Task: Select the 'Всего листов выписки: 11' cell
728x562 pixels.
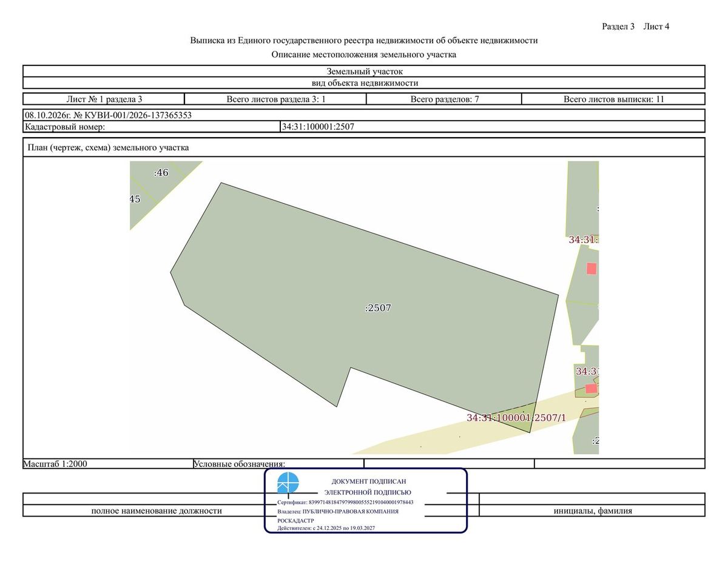Action: coord(613,99)
